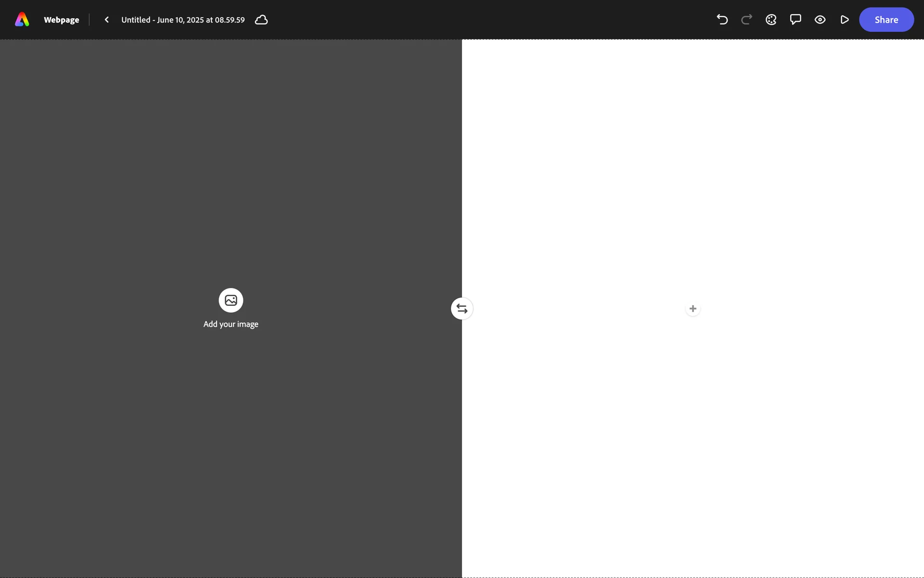Image resolution: width=924 pixels, height=578 pixels.
Task: Click the "Add your image" text
Action: 231,324
